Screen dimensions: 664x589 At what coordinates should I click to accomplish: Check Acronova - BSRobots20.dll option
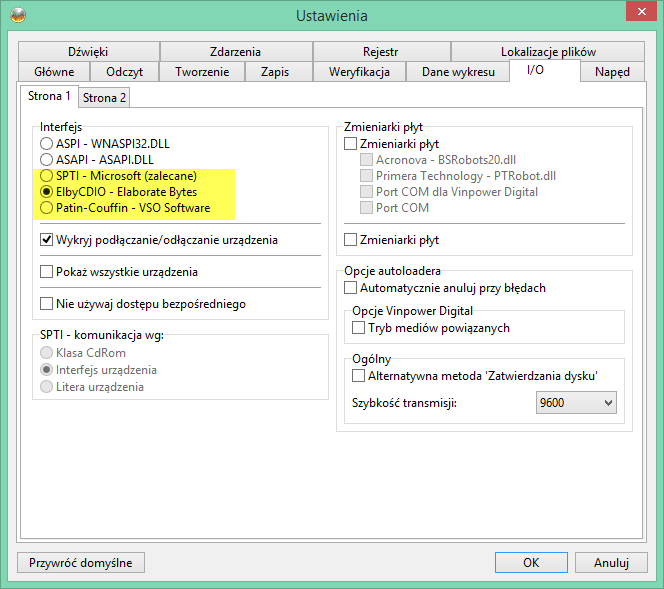tap(438, 160)
